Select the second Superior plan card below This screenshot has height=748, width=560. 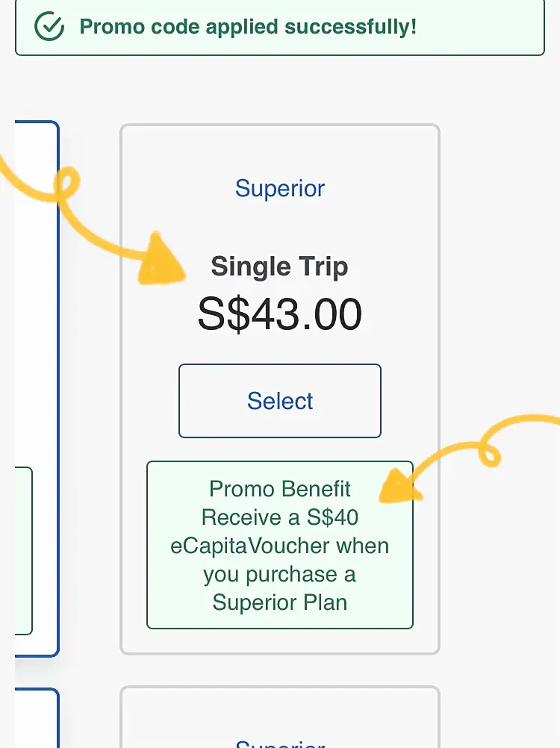(x=279, y=717)
